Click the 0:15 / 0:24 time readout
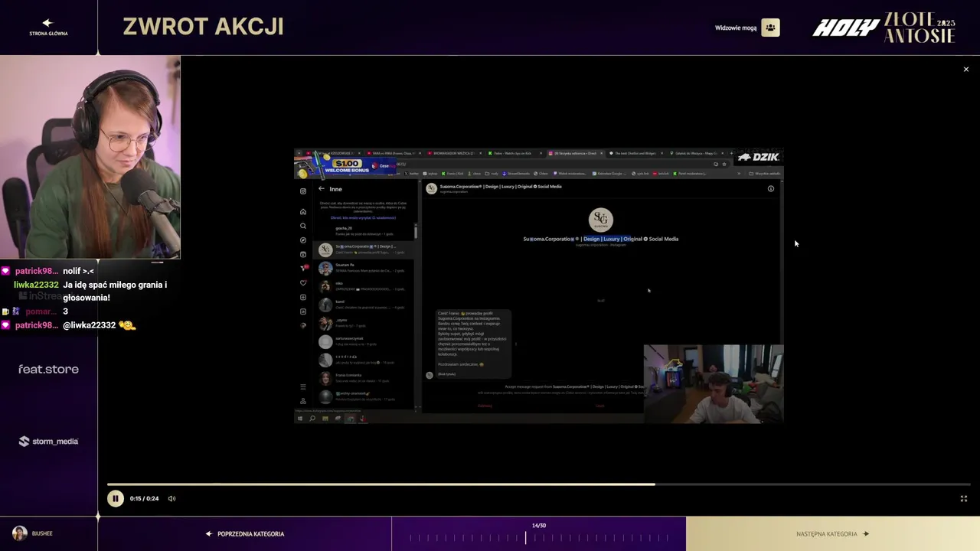 [144, 499]
